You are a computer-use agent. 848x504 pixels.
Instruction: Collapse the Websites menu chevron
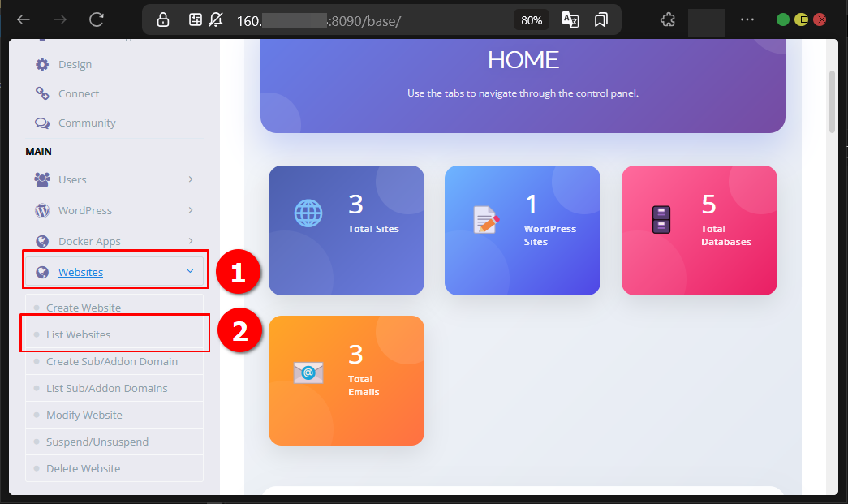190,271
